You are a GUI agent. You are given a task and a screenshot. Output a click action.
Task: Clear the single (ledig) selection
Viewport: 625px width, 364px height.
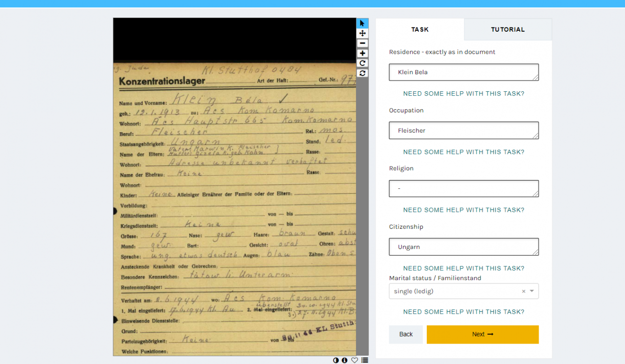coord(523,291)
